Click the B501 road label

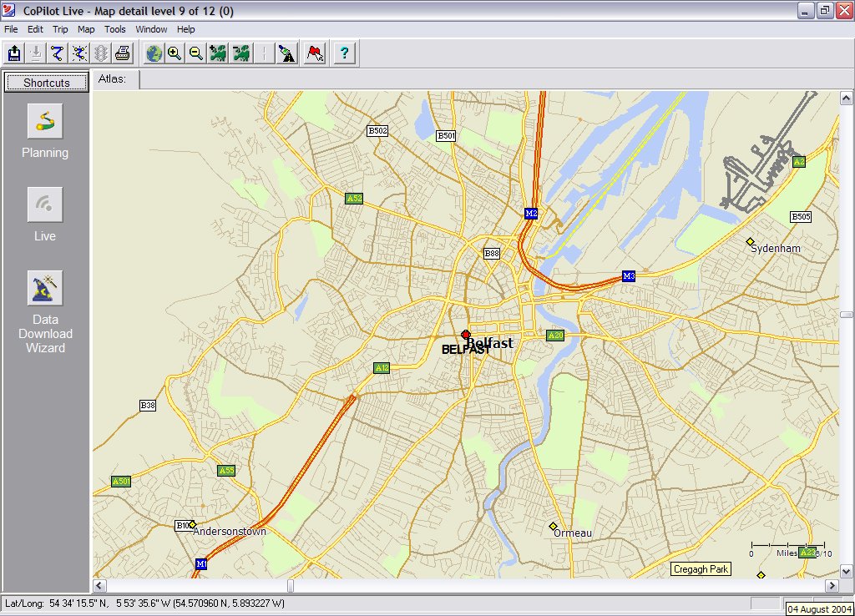coord(446,136)
